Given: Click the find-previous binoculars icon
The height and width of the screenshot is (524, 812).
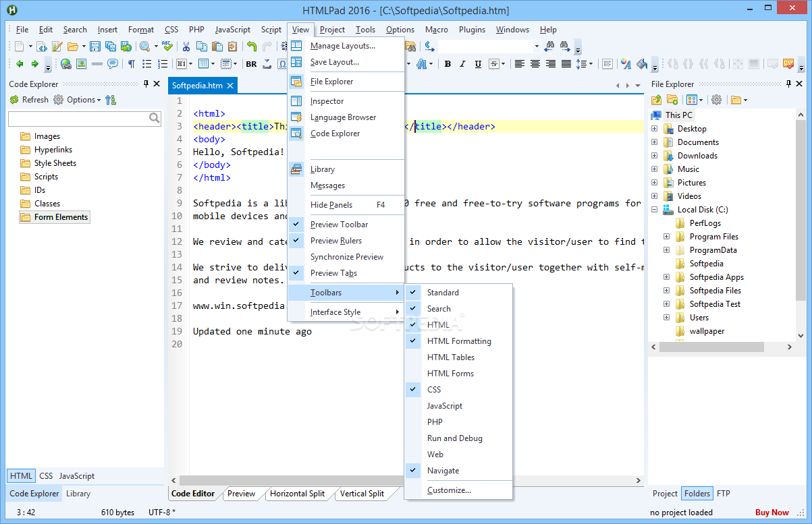Looking at the screenshot, I should click(x=549, y=47).
